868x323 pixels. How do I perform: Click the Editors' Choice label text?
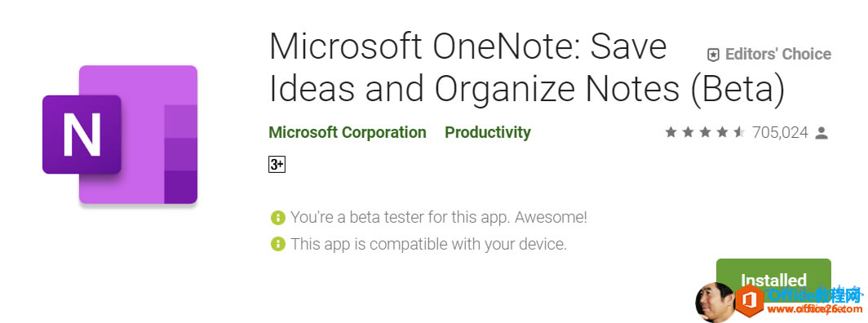click(x=777, y=54)
